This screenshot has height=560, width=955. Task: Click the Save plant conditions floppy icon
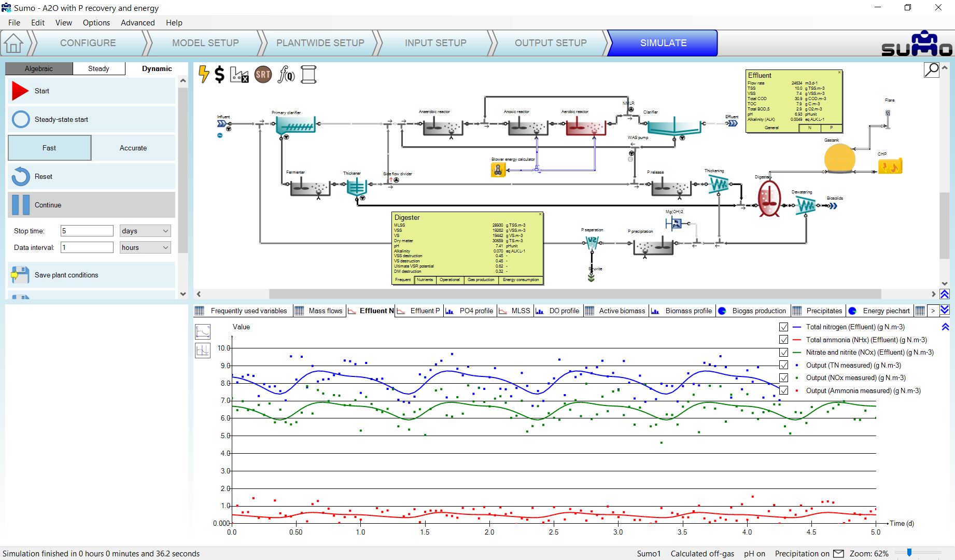[x=20, y=275]
